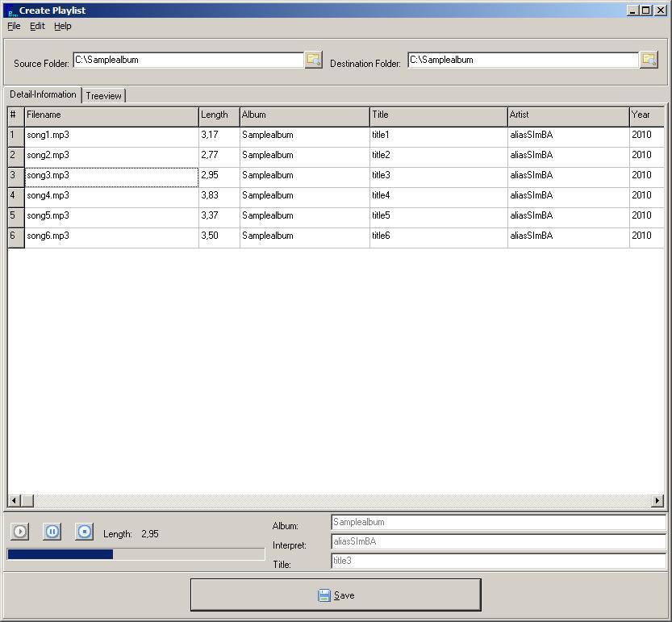Stop playback with the stop icon
Screen dimensions: 672x622
[x=85, y=532]
